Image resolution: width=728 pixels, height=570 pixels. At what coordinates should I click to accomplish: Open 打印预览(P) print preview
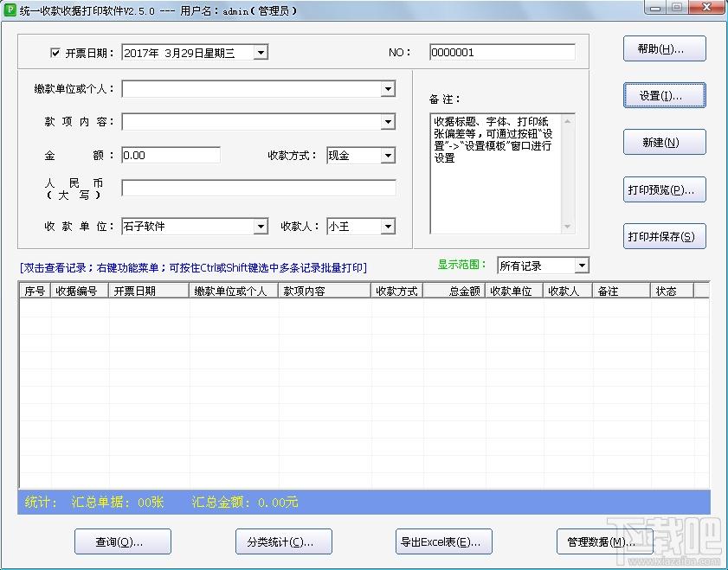click(665, 189)
